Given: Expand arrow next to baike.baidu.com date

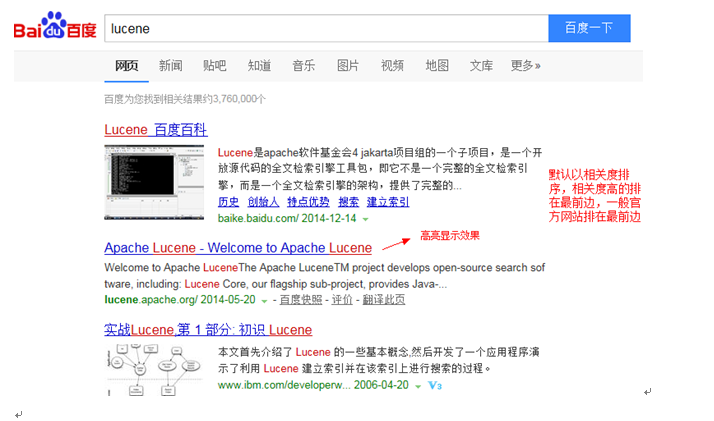Looking at the screenshot, I should pos(365,219).
